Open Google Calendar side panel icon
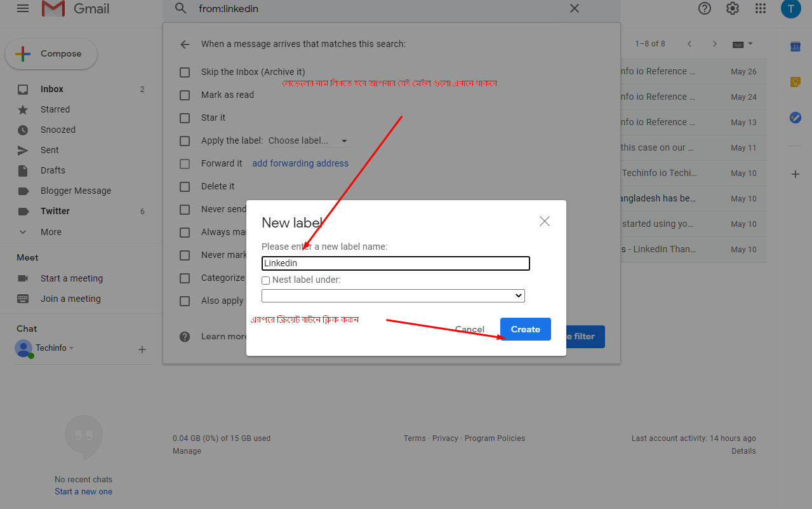 (x=795, y=46)
